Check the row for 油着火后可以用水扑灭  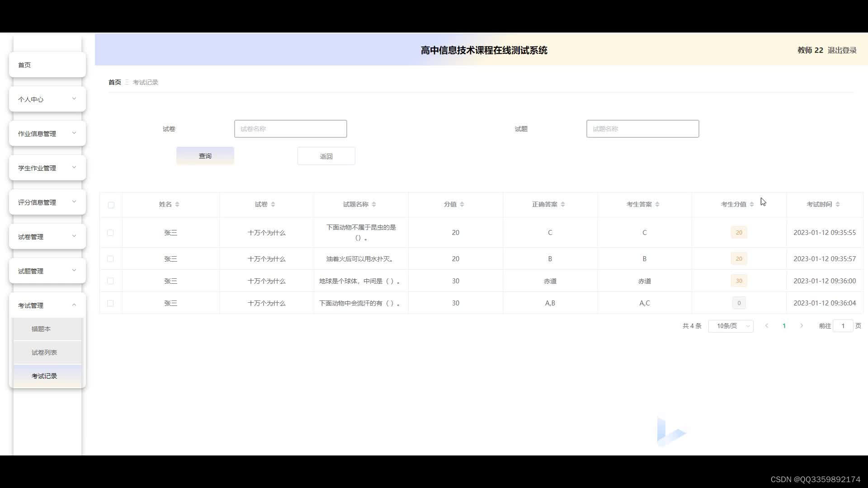point(110,259)
